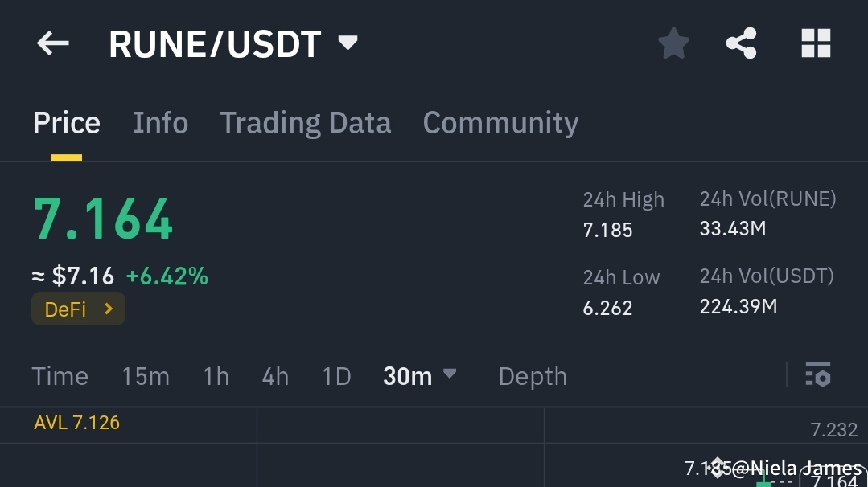Open the grid layout icon top right
This screenshot has height=487, width=868.
[816, 44]
